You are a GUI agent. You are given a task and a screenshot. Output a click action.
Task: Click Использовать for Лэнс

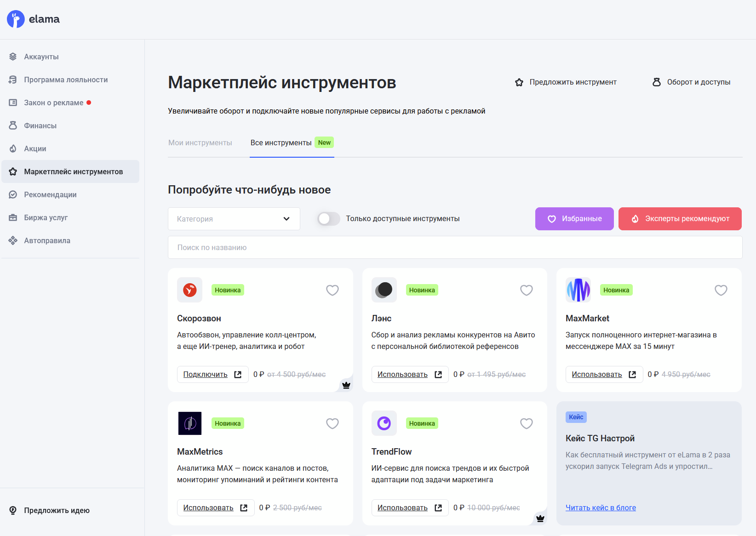coord(410,375)
